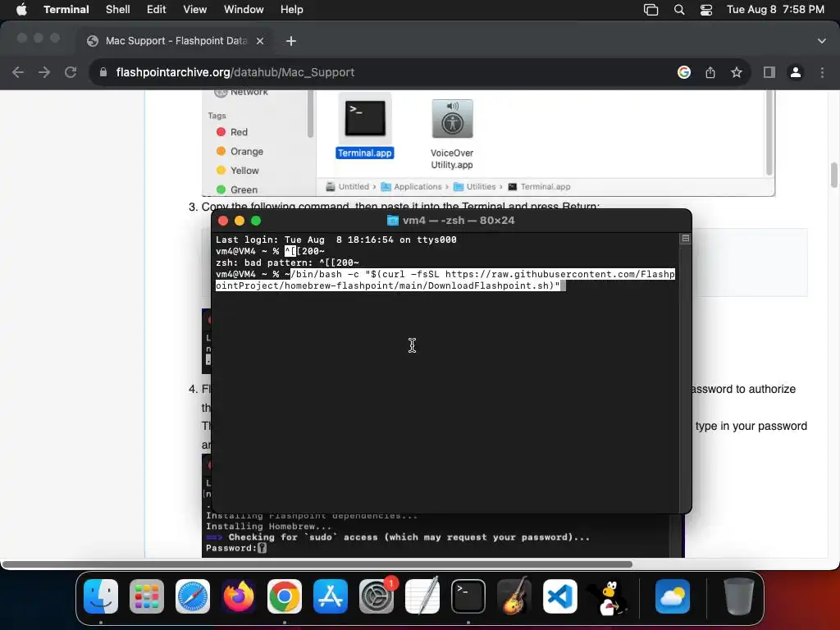Open the Edit menu
Screen dimensions: 840x630
tap(156, 9)
